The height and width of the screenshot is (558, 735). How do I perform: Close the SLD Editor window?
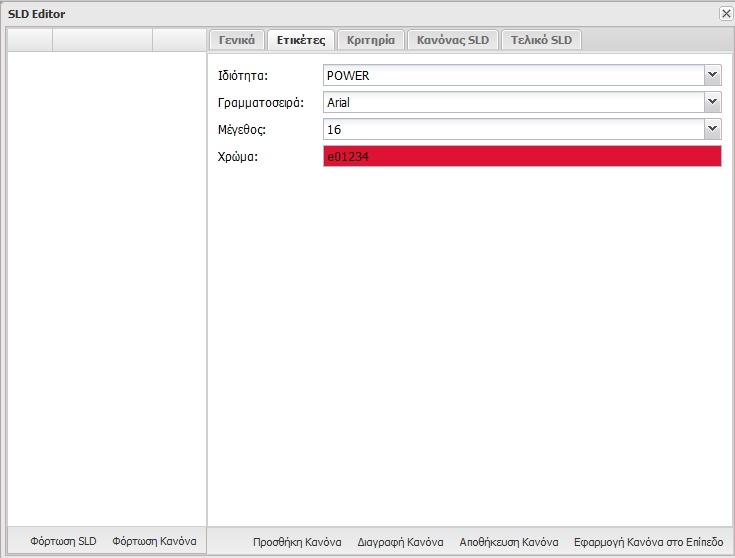point(725,14)
